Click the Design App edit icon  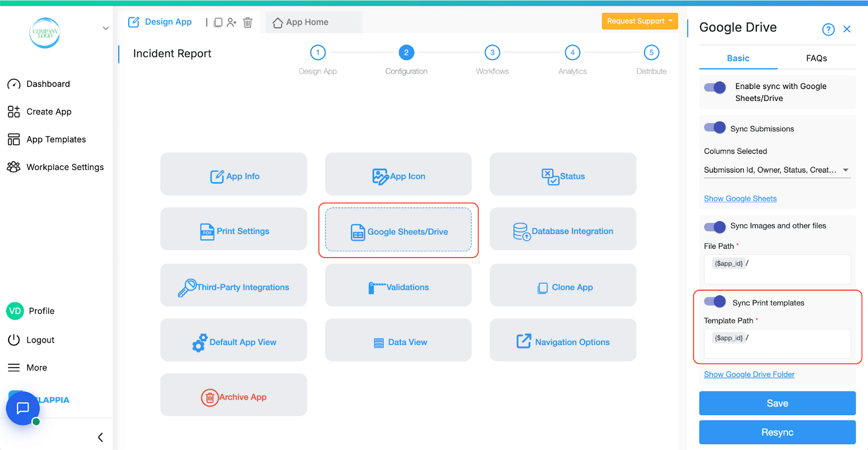coord(133,22)
